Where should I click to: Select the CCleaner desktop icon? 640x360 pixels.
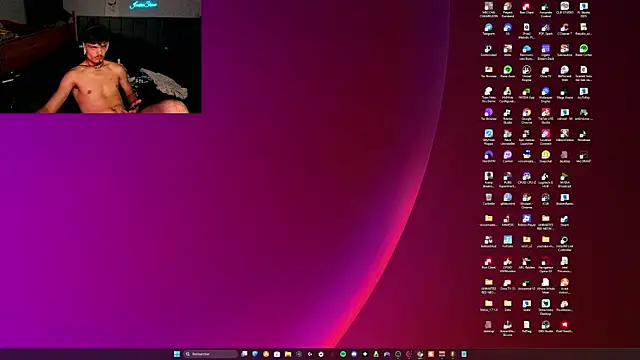click(x=564, y=29)
